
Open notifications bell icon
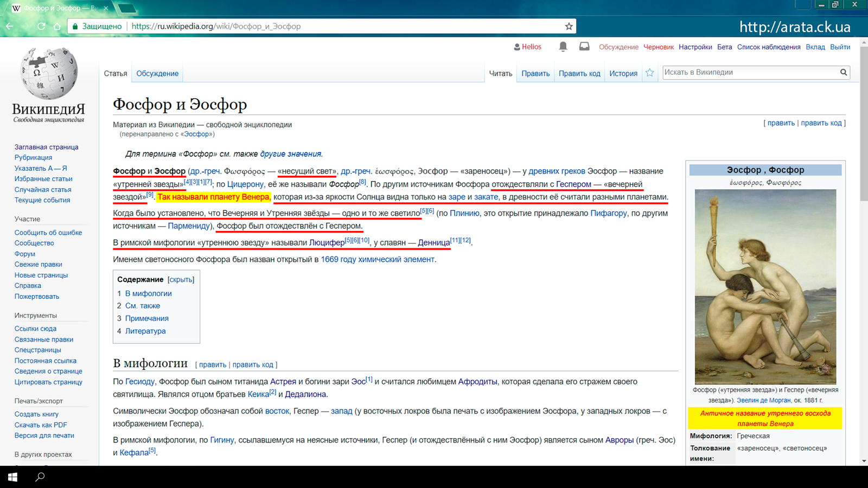[563, 47]
